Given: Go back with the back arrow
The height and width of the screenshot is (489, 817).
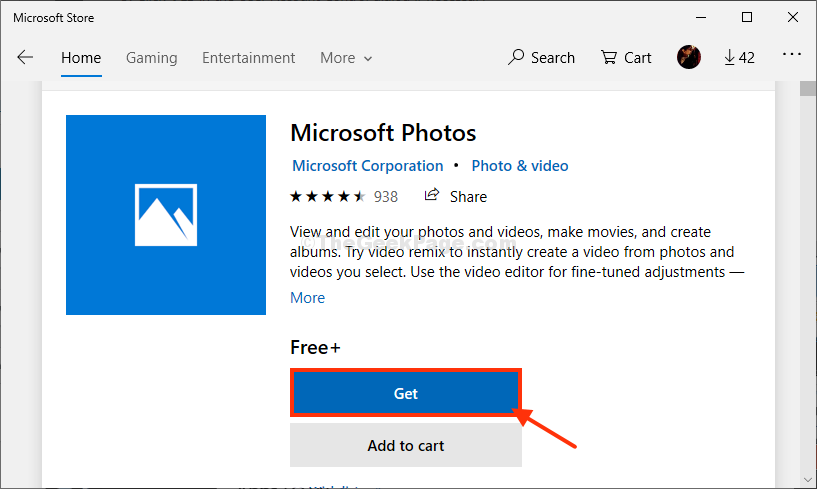Looking at the screenshot, I should click(24, 57).
